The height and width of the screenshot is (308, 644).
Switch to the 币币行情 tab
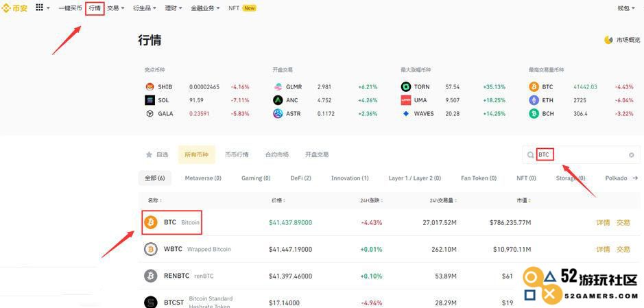click(x=237, y=155)
